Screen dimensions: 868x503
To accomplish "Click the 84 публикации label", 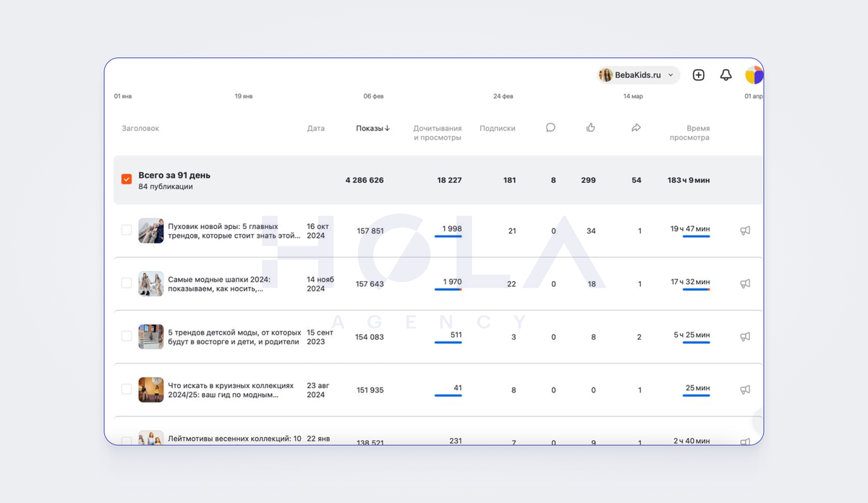I will coord(166,186).
